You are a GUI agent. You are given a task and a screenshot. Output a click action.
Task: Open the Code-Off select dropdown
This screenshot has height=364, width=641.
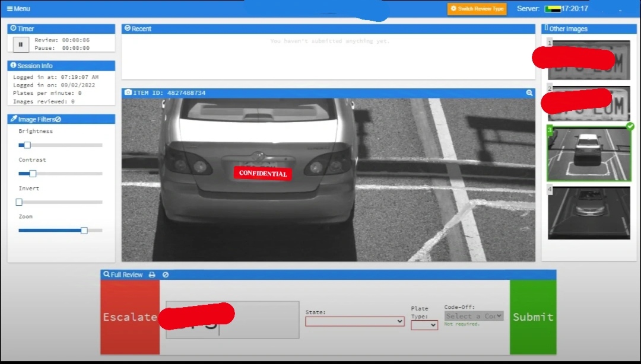tap(474, 316)
